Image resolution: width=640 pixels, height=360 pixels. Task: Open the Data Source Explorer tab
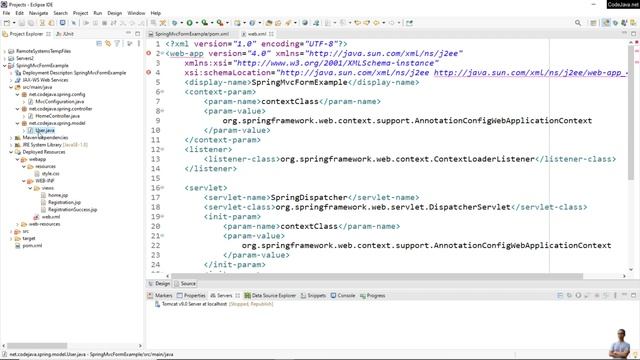(x=270, y=296)
